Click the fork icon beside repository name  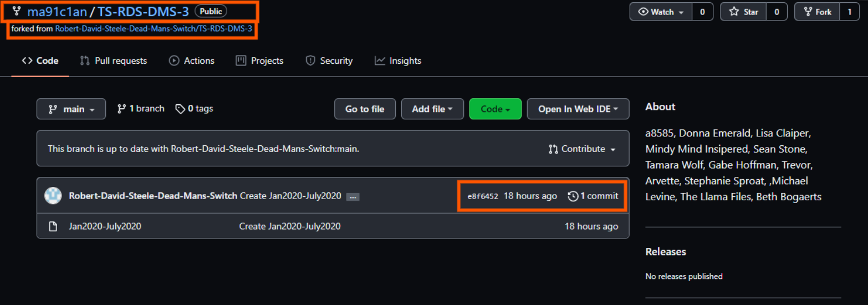17,11
